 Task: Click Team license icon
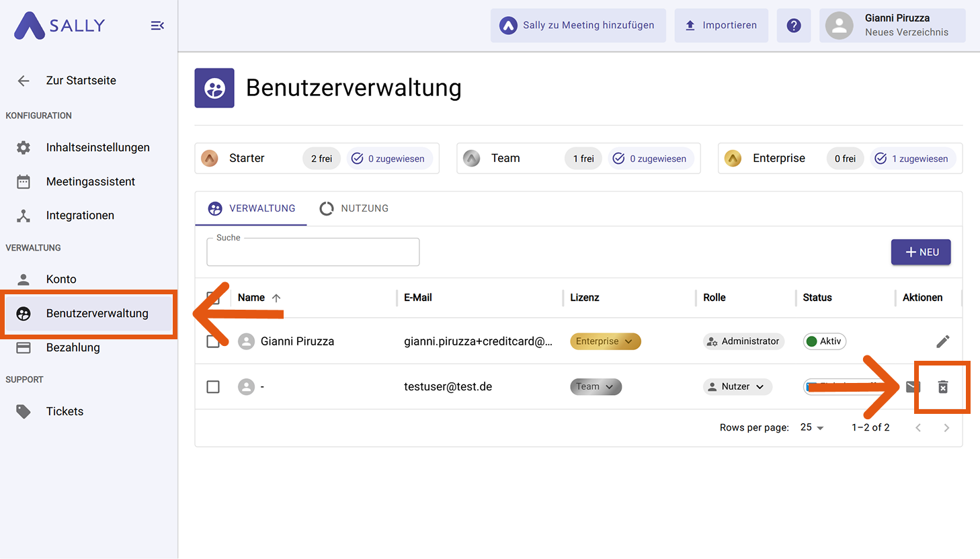tap(472, 159)
